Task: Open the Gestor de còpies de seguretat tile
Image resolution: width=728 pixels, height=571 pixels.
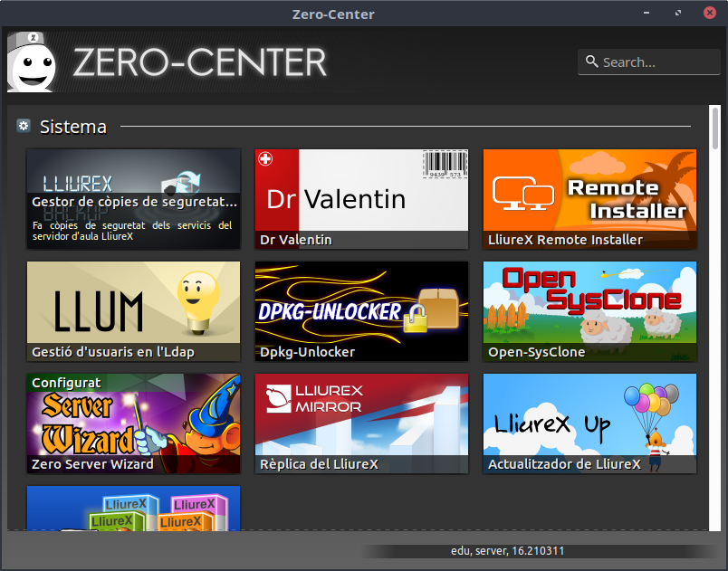Action: click(x=134, y=199)
